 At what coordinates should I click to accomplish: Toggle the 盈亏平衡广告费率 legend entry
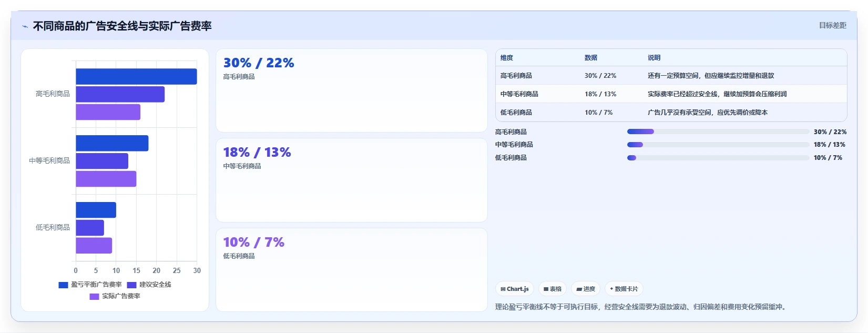(x=90, y=285)
